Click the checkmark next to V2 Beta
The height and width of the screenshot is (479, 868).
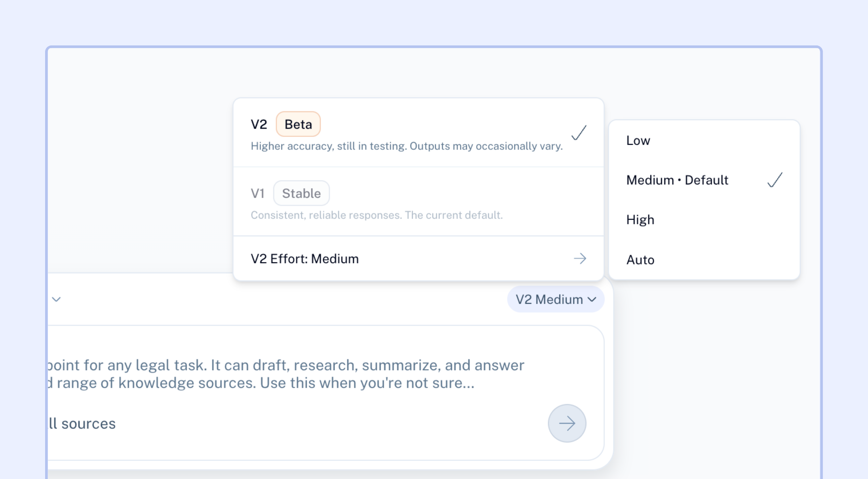click(x=579, y=133)
